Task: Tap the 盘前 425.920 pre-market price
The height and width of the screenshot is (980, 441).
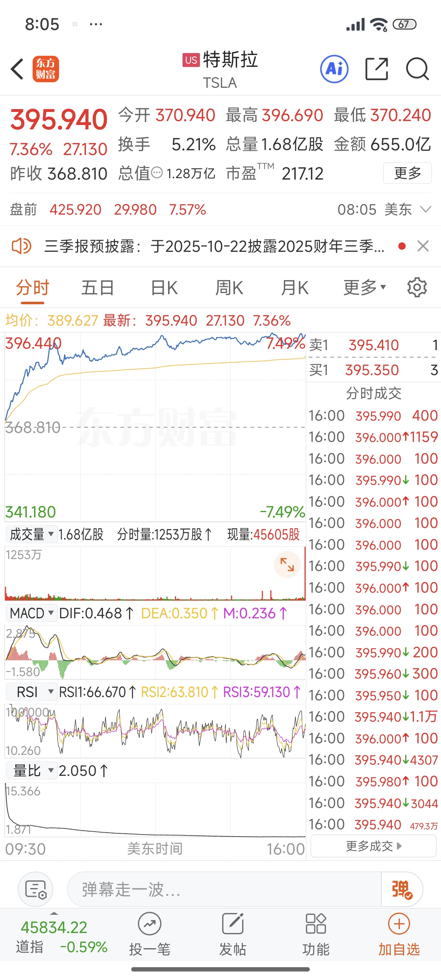Action: pyautogui.click(x=75, y=210)
